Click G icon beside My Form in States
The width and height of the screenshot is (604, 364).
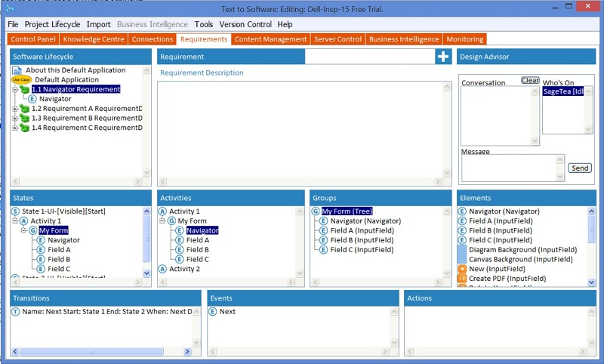pos(33,231)
